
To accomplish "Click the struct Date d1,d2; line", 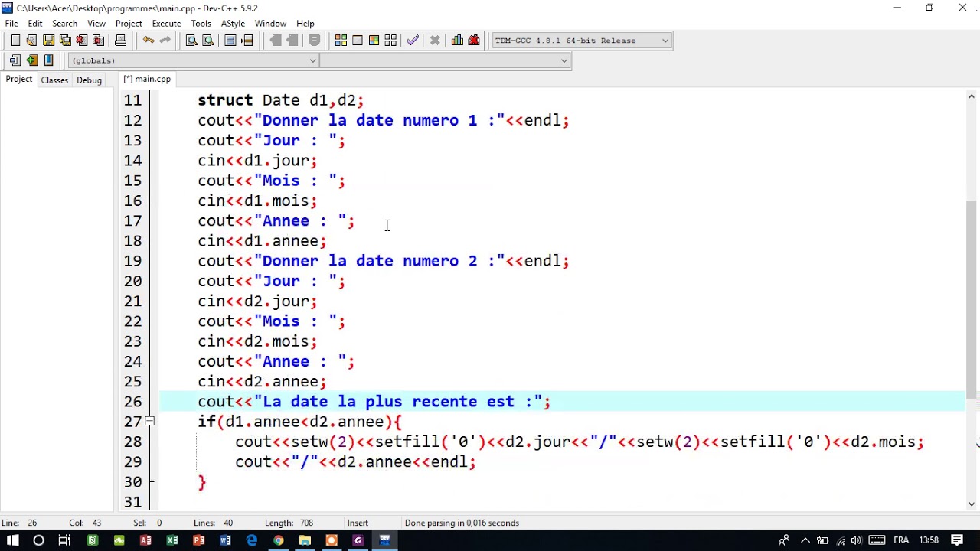I will pyautogui.click(x=281, y=100).
